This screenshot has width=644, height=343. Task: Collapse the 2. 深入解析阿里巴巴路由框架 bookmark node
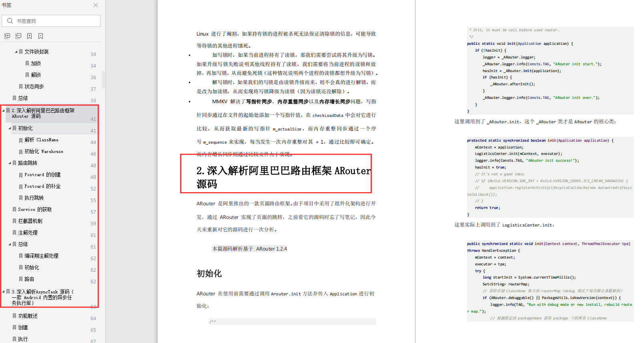click(4, 110)
